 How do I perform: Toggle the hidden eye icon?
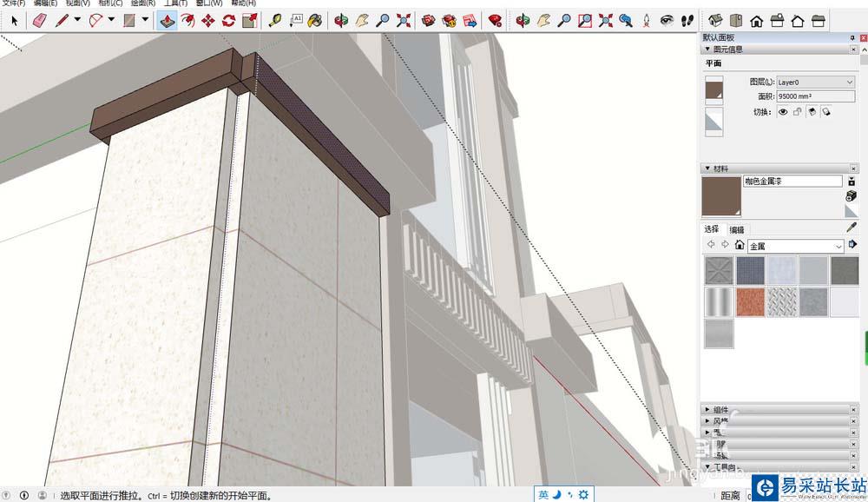[x=783, y=112]
